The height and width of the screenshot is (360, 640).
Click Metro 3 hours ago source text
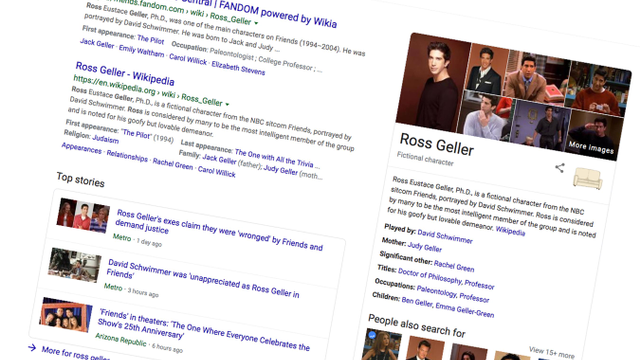(131, 290)
